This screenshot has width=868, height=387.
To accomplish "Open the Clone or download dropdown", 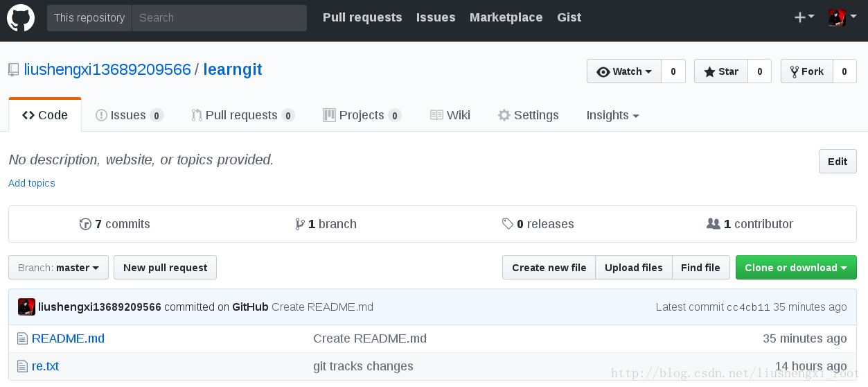I will pos(796,268).
